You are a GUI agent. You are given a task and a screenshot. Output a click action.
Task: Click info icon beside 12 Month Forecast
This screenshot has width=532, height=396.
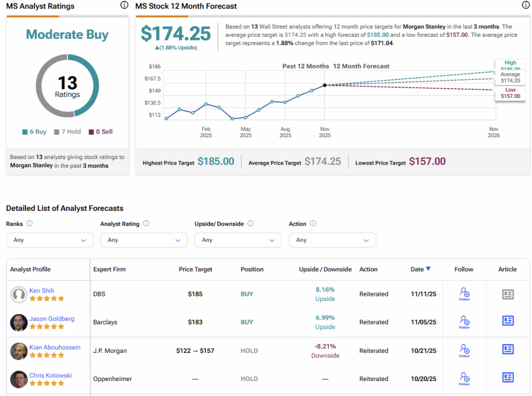tap(525, 5)
